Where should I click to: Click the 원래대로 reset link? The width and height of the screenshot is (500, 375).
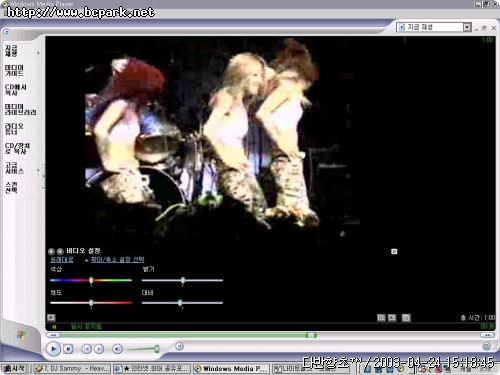[62, 259]
